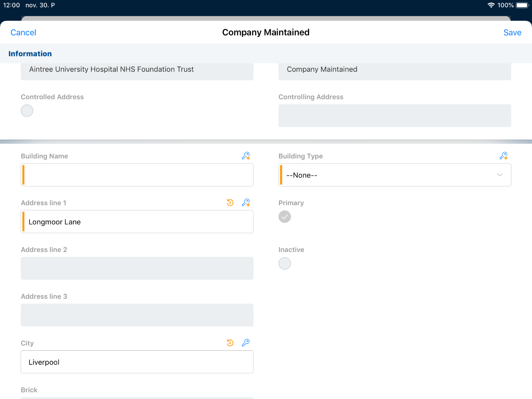This screenshot has width=532, height=399.
Task: Enable the Inactive checkbox
Action: click(284, 263)
